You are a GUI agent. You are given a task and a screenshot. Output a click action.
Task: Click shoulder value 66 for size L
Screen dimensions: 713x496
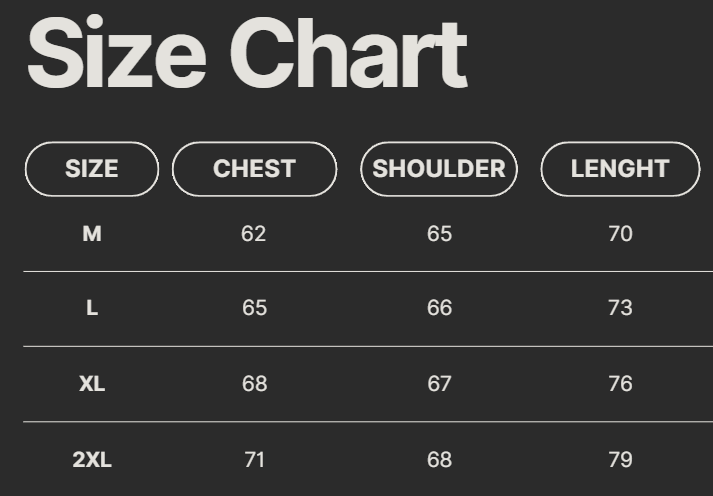439,308
